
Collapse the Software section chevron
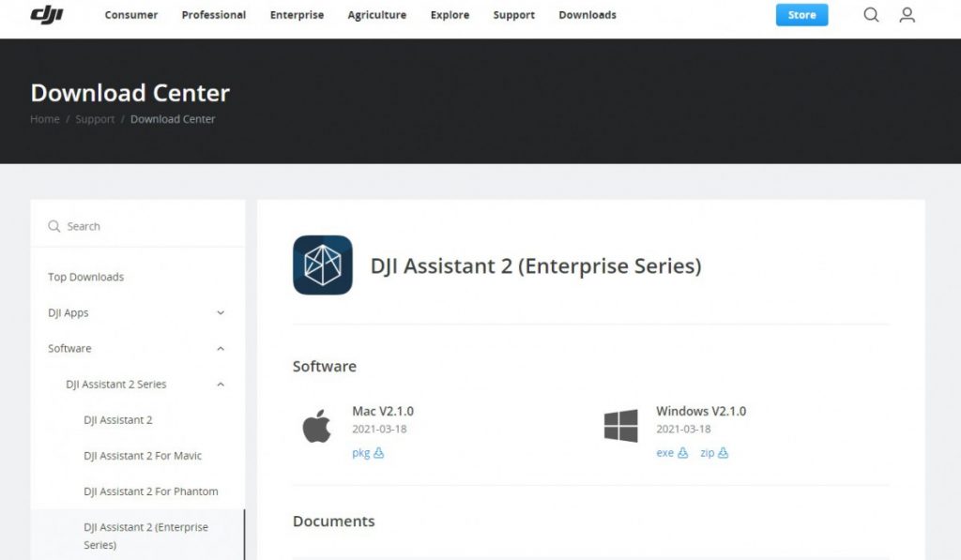click(221, 349)
